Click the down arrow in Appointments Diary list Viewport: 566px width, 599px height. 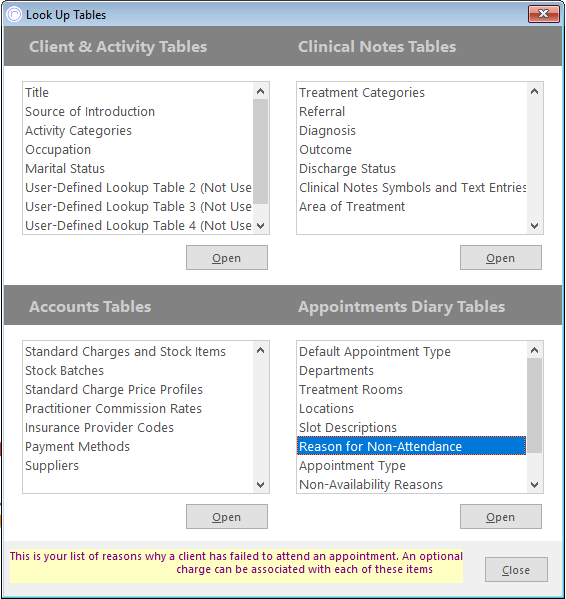point(535,485)
